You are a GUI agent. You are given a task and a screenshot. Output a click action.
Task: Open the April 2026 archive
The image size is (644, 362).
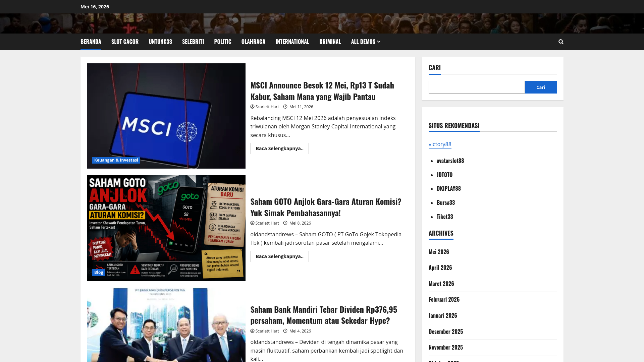pyautogui.click(x=440, y=267)
